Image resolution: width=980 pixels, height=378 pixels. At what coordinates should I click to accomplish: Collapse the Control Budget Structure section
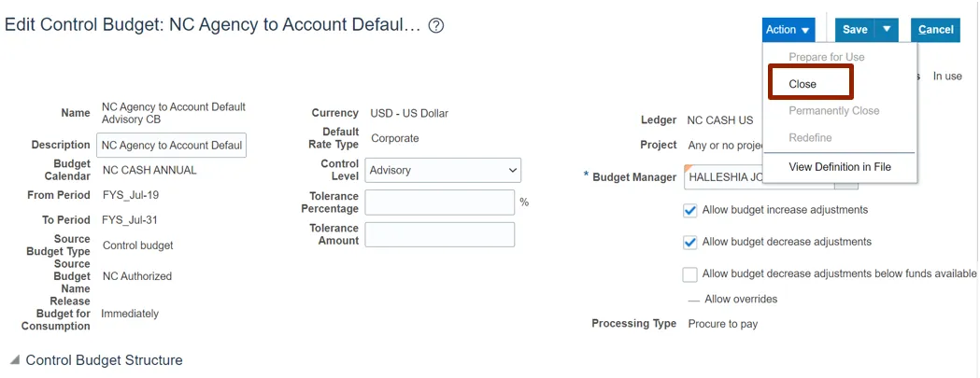[15, 360]
